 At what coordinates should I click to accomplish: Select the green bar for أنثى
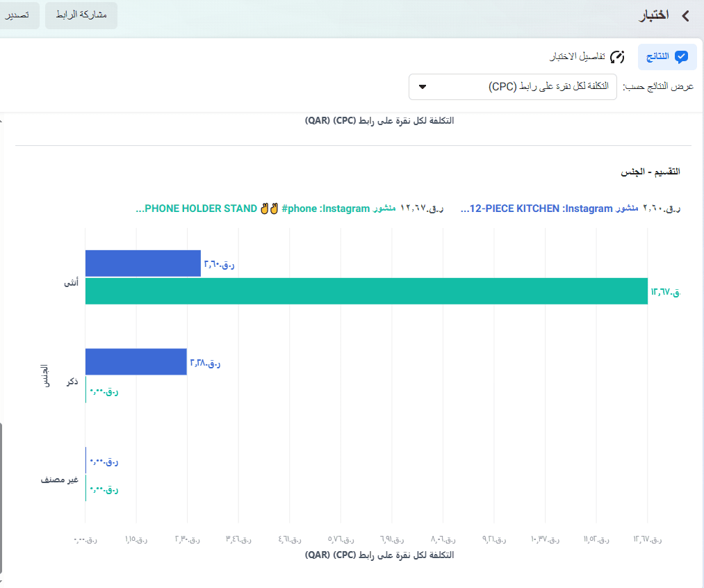coord(366,291)
